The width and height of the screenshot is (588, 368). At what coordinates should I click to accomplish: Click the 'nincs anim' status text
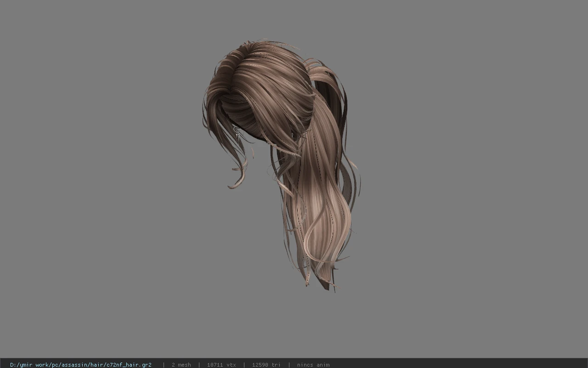click(313, 365)
